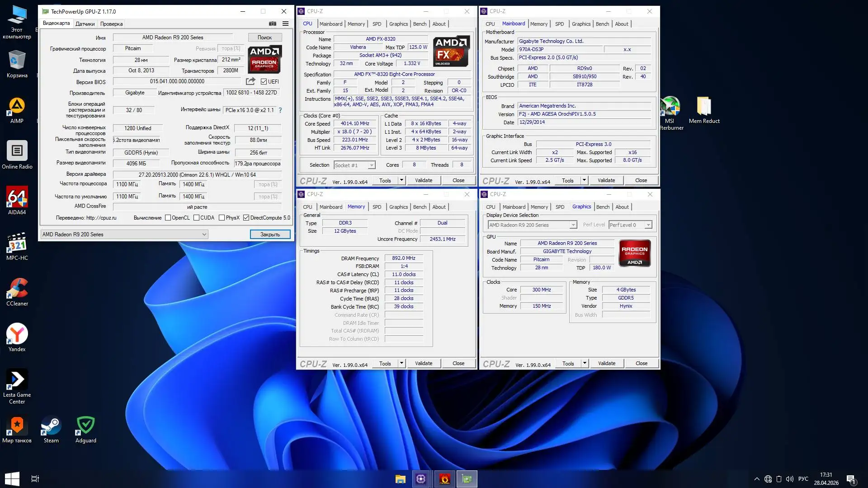Open the Корзина recycle bin
This screenshot has width=868, height=488.
click(17, 64)
